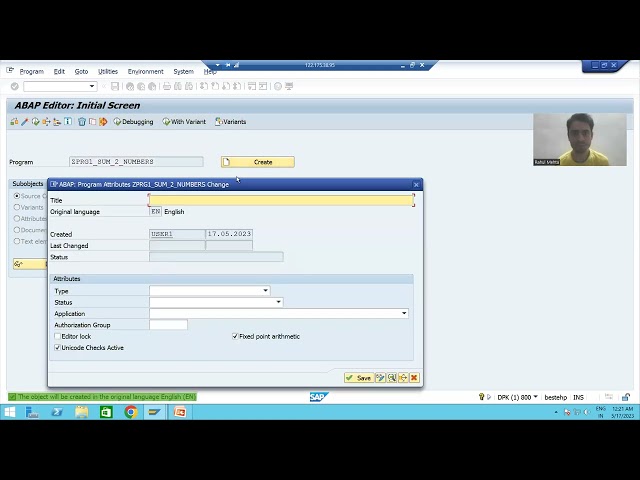The image size is (640, 480).
Task: Click the Help question mark icon
Action: [278, 86]
